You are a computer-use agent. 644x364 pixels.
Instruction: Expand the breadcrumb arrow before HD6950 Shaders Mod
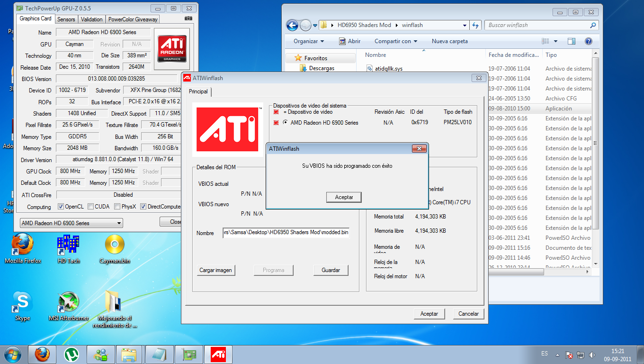[x=333, y=25]
